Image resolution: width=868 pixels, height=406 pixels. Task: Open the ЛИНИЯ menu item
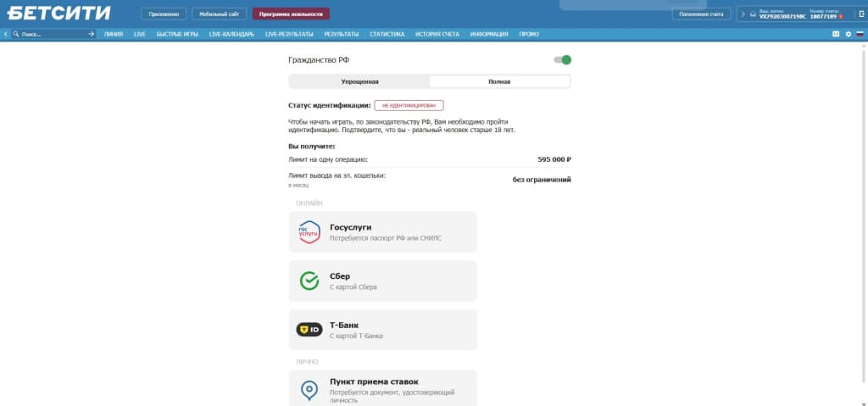pyautogui.click(x=114, y=35)
